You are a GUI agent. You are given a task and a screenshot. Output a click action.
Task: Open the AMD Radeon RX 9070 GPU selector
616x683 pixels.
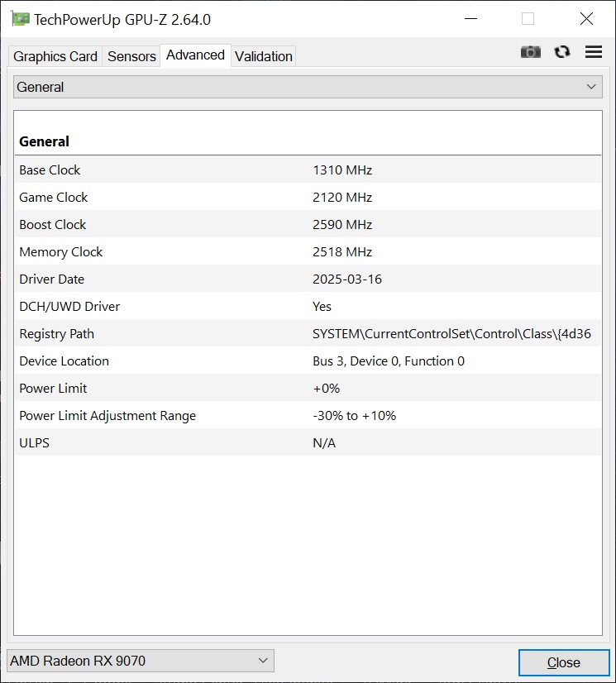[x=141, y=661]
